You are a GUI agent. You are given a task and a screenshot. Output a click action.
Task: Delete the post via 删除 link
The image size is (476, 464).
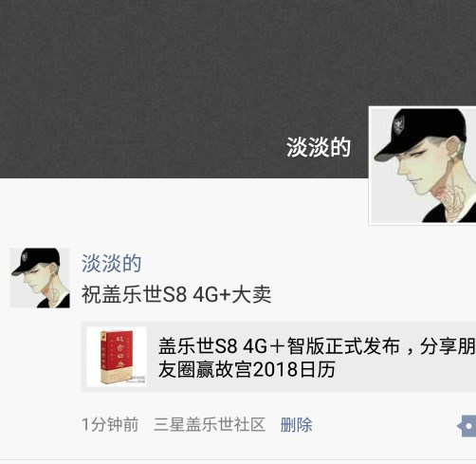tap(296, 424)
